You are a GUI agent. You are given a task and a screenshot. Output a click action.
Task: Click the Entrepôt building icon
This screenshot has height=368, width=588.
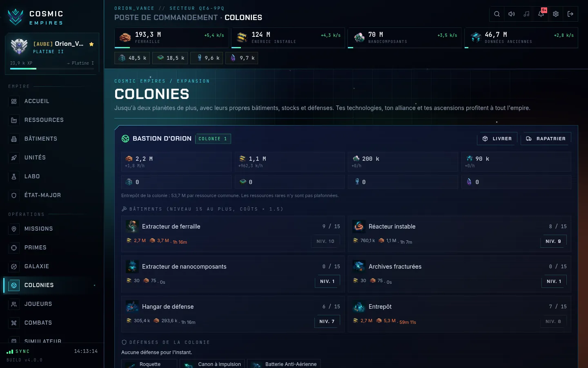pyautogui.click(x=359, y=306)
